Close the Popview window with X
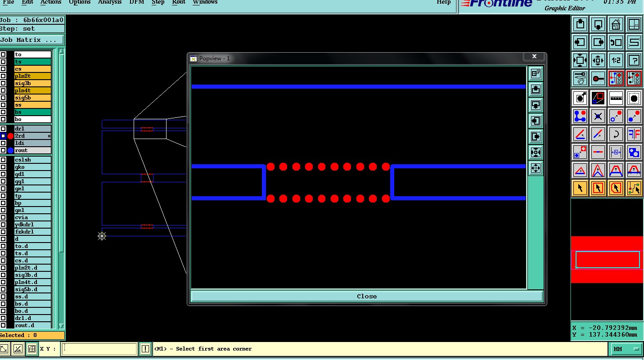The width and height of the screenshot is (644, 360). point(534,56)
